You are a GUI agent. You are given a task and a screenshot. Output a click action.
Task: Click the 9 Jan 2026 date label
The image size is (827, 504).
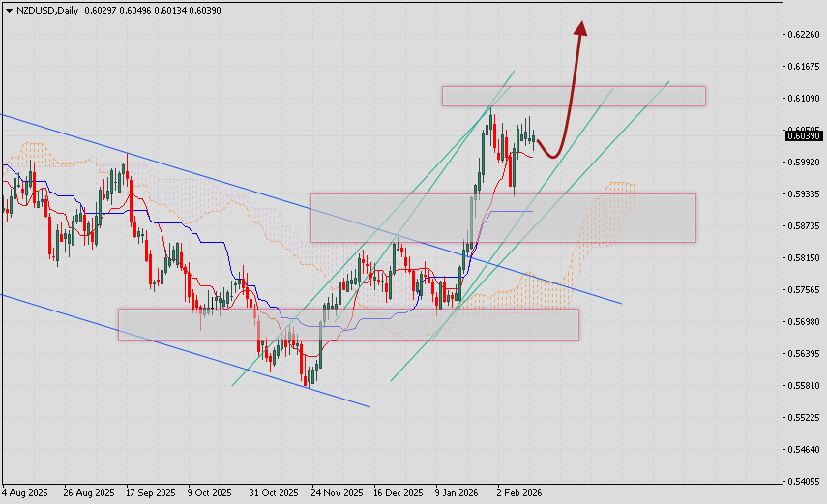click(x=458, y=492)
